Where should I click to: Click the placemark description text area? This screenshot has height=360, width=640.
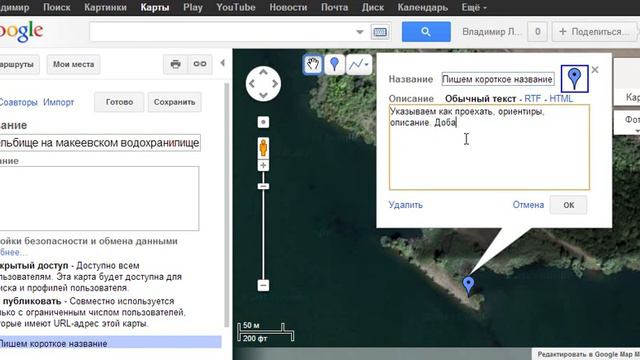[x=489, y=147]
